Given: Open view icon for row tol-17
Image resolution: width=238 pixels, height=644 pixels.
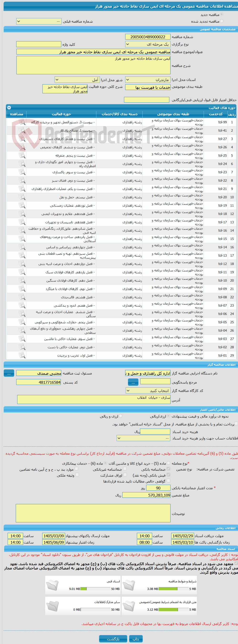Looking at the screenshot, I should 22,222.
